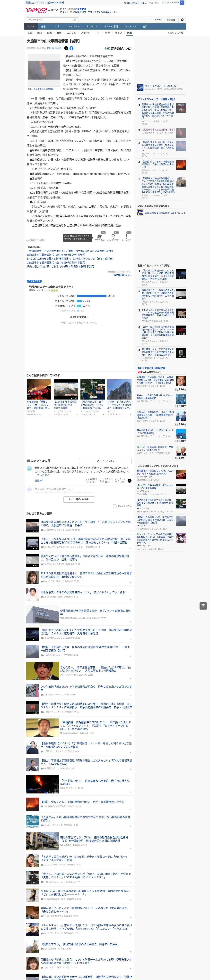Screen dimensions: 210x980
Task: Open the エキスパート tab
Action: [x=72, y=27]
